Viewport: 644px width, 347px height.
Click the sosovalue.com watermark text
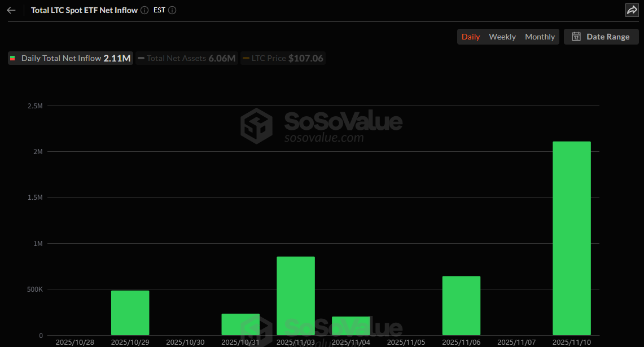323,138
